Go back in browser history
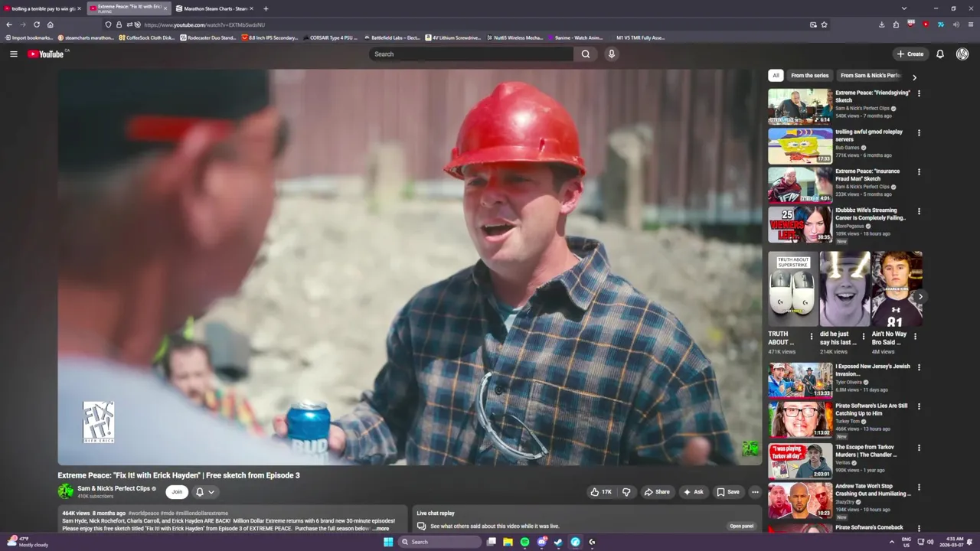Image resolution: width=980 pixels, height=551 pixels. (x=9, y=24)
